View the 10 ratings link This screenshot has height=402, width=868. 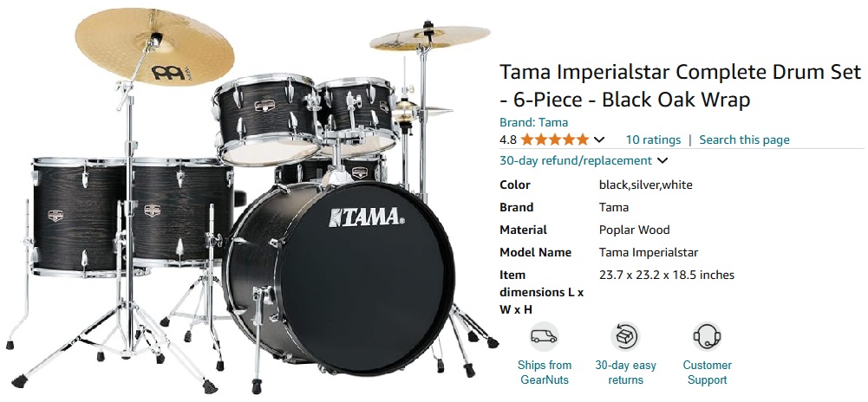coord(653,139)
